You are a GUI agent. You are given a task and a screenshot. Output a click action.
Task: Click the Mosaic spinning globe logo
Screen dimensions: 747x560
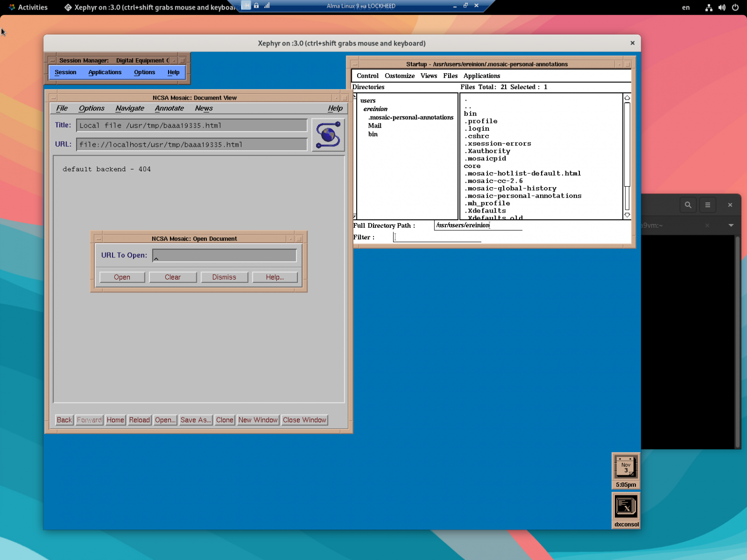(328, 135)
